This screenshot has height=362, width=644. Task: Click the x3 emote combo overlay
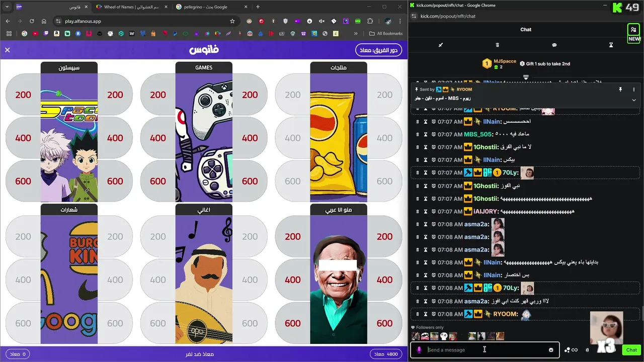click(606, 332)
